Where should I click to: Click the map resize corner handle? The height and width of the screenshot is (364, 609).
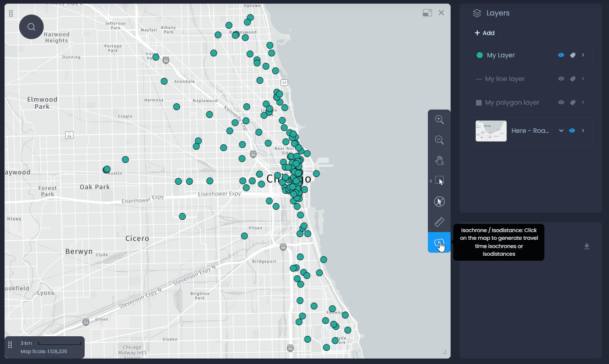(x=444, y=352)
